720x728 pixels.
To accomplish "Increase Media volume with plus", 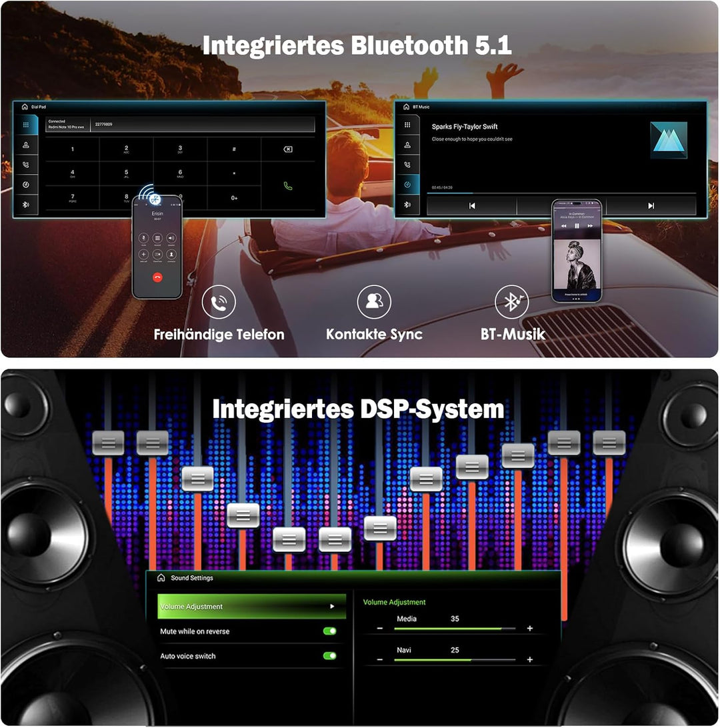I will 530,628.
